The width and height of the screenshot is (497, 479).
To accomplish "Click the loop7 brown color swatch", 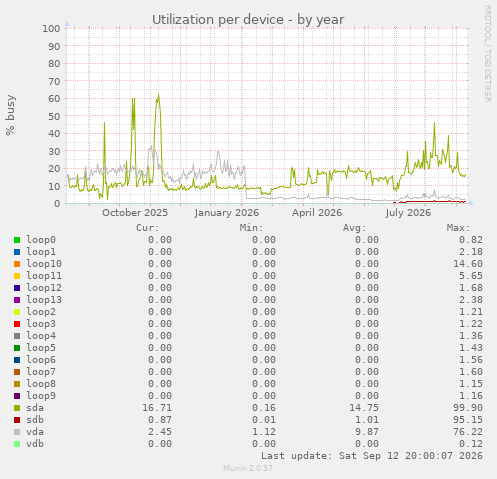I will tap(17, 372).
